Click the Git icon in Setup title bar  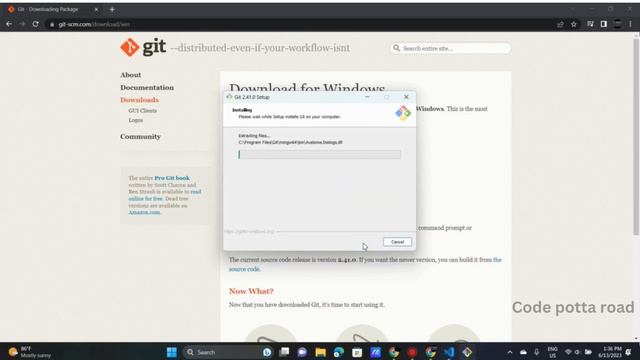point(229,97)
